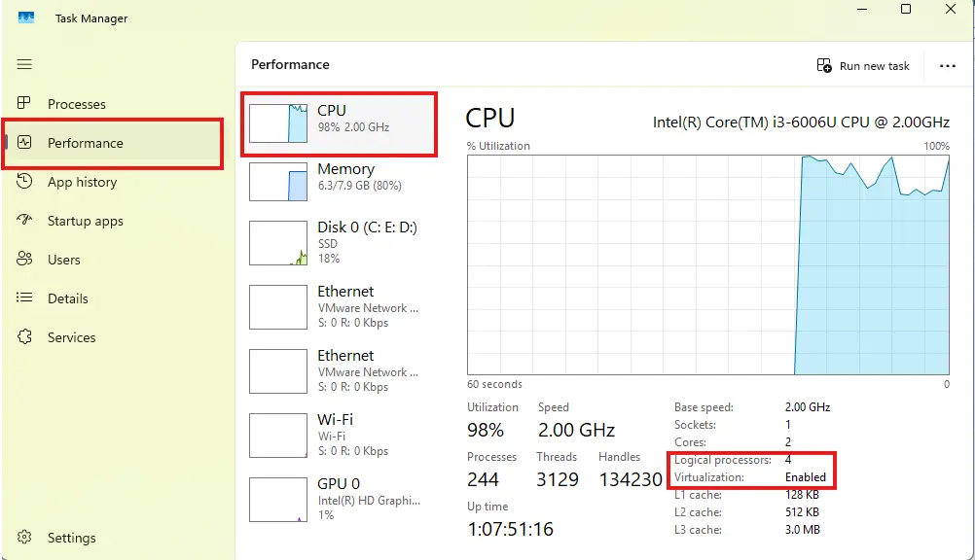Open the three-dots more options menu

point(947,66)
